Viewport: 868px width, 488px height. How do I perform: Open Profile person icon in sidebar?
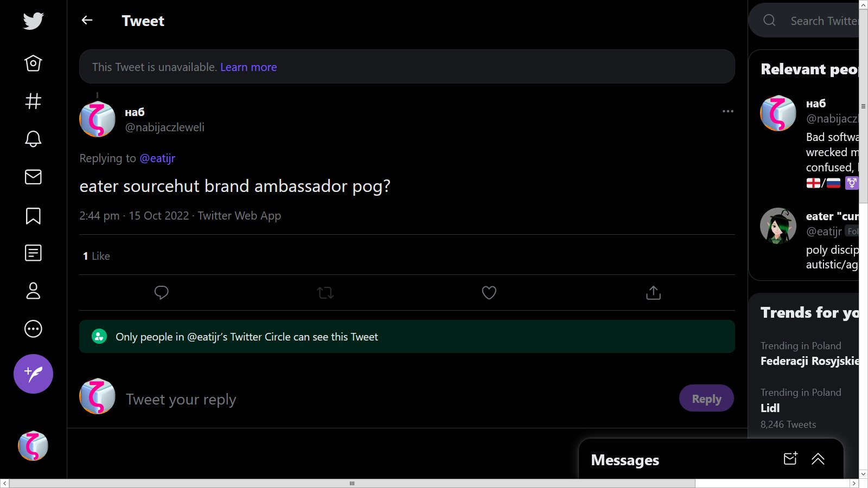pos(33,291)
